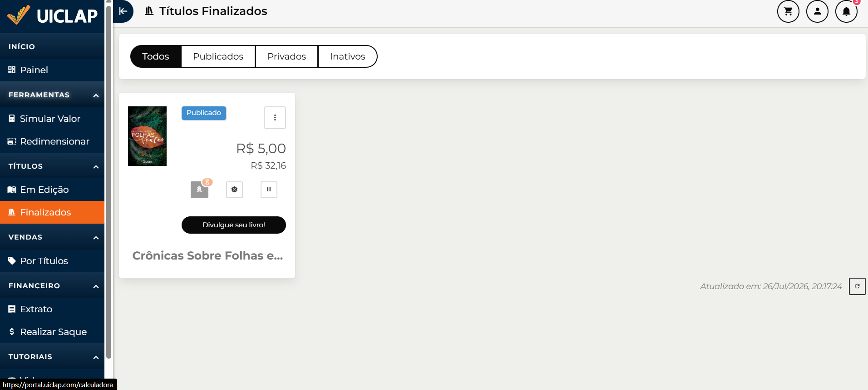Image resolution: width=868 pixels, height=390 pixels.
Task: Collapse the TÍTULOS section chevron
Action: [x=96, y=167]
